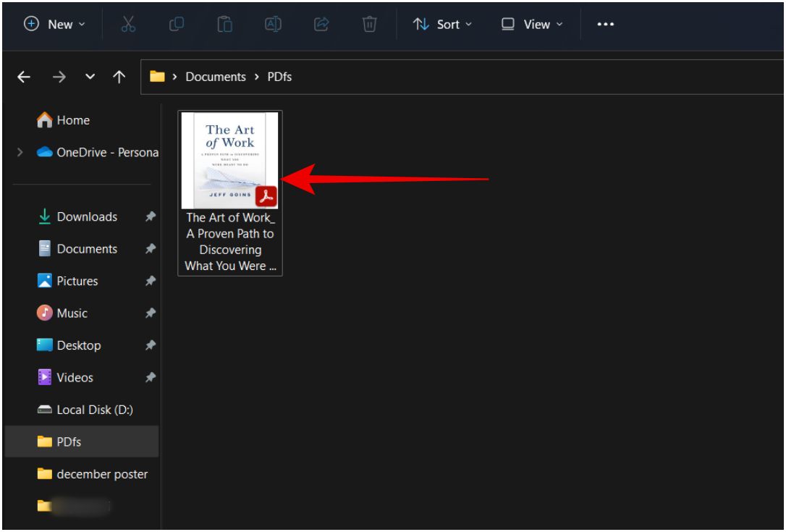Navigate up to the Documents folder

(x=120, y=77)
